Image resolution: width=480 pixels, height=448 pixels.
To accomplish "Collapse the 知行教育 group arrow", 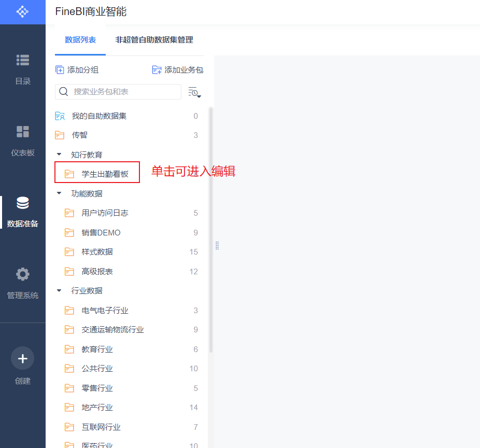I will tap(59, 155).
